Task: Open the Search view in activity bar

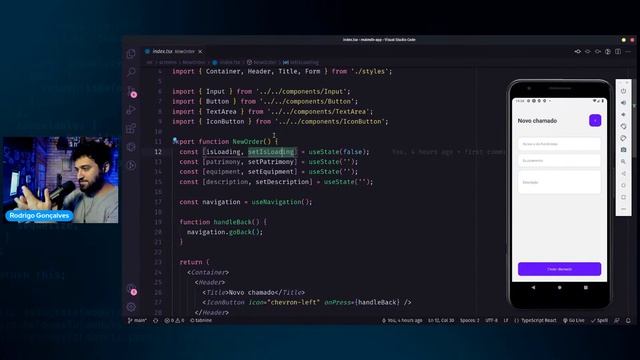Action: [x=131, y=72]
